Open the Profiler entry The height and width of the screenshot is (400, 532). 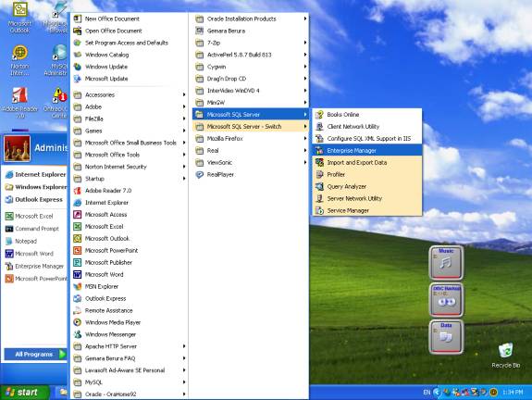pos(366,174)
